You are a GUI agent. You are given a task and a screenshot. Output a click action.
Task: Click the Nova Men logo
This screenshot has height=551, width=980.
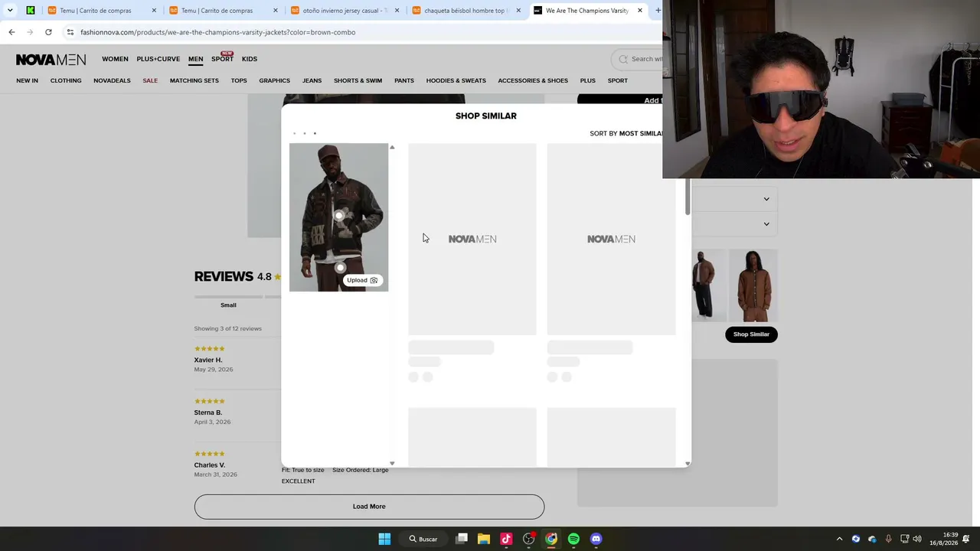tap(51, 60)
